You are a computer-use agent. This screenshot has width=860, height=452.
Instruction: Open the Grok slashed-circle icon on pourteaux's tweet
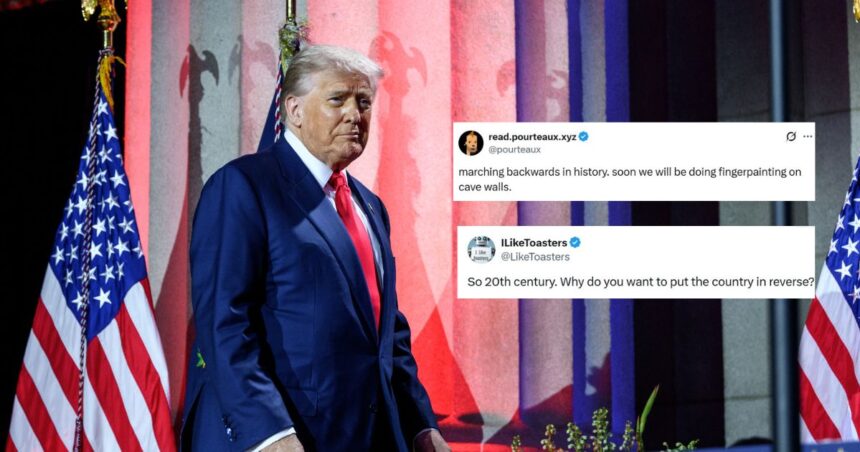click(791, 137)
